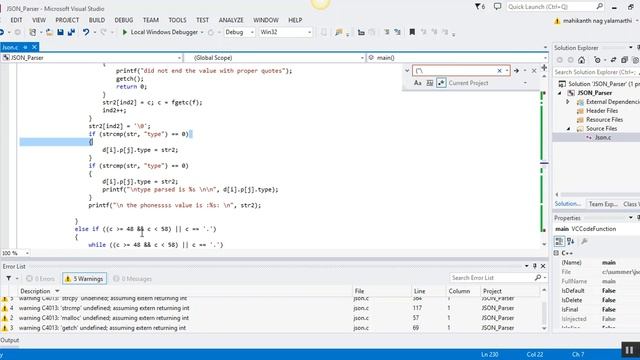
Task: Open the DEBUG menu
Action: click(124, 20)
